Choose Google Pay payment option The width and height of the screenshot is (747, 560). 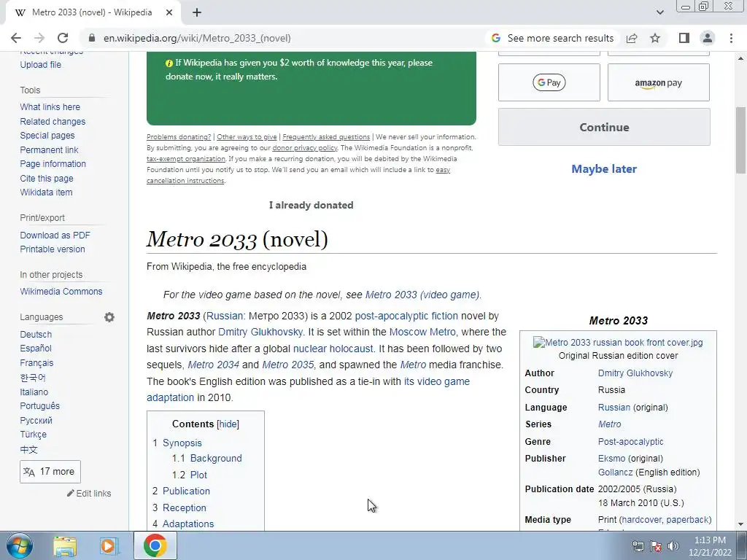549,82
